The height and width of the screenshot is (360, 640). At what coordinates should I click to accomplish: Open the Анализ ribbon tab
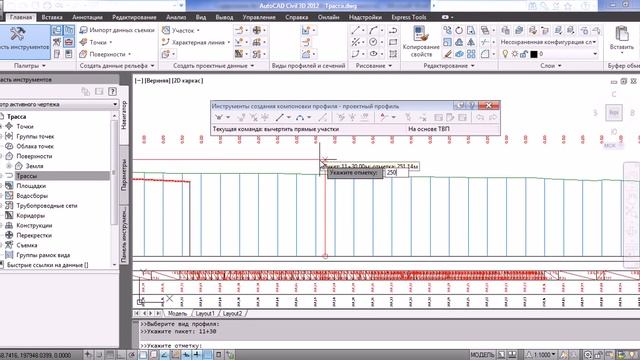(x=176, y=17)
